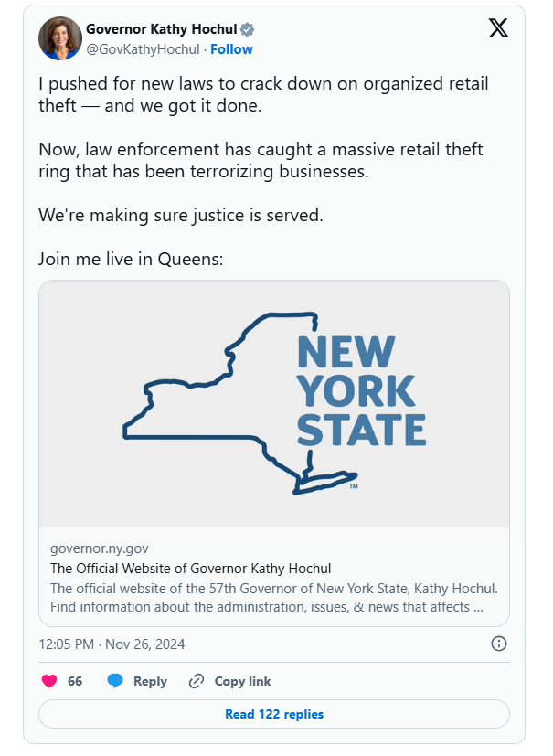Open Read 122 replies
Screen dimensions: 553x756
pos(274,714)
